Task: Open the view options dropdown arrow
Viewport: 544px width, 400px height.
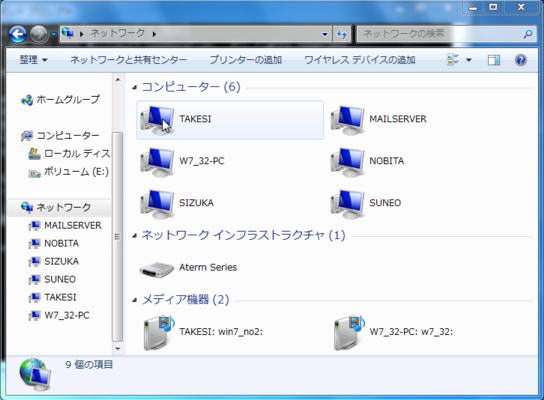Action: (468, 60)
